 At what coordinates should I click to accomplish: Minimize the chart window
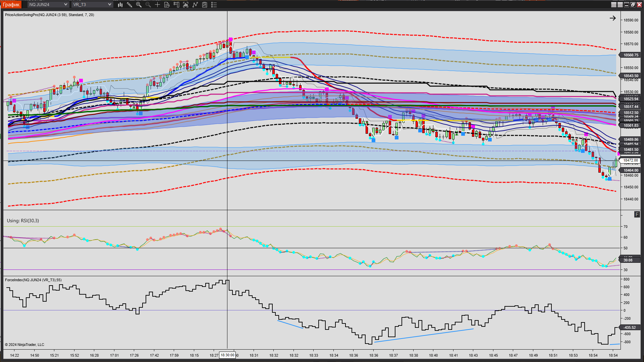626,5
